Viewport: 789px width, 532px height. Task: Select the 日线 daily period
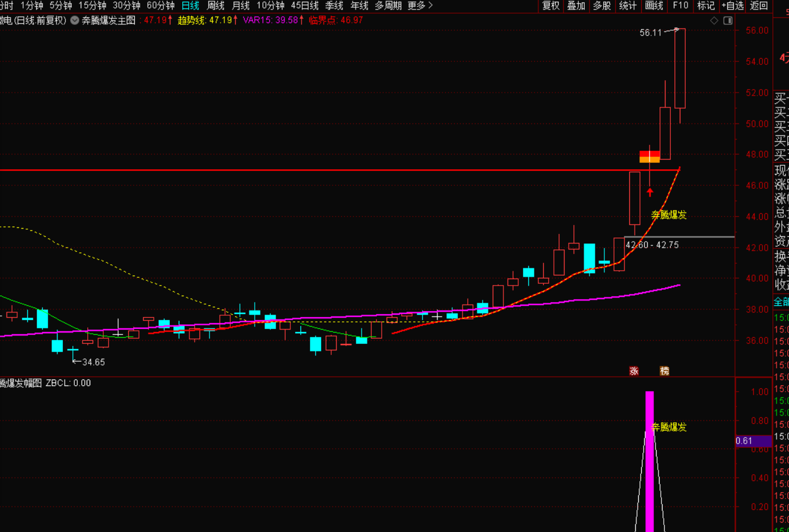pos(190,6)
